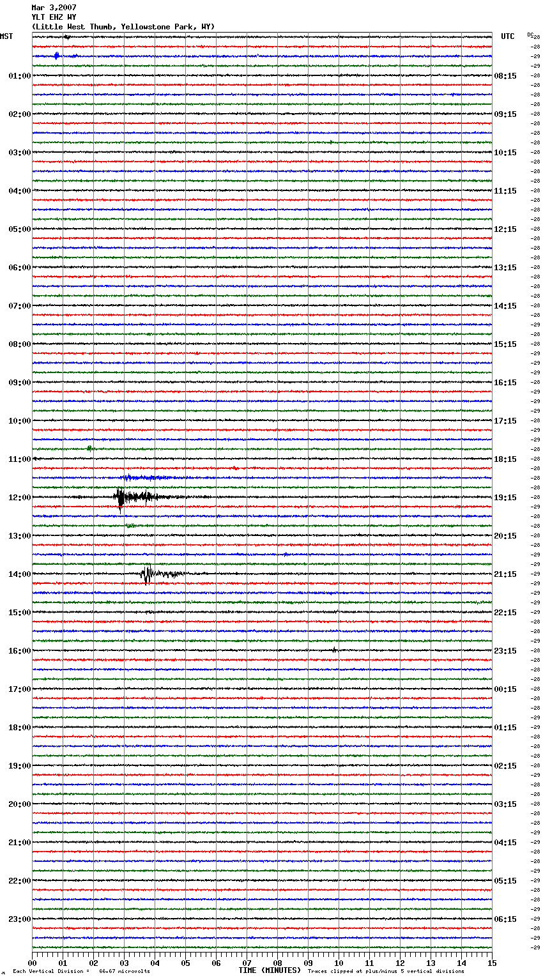Viewport: 543px width, 980px height.
Task: Select the 23:00 MST time label
Action: coord(20,919)
